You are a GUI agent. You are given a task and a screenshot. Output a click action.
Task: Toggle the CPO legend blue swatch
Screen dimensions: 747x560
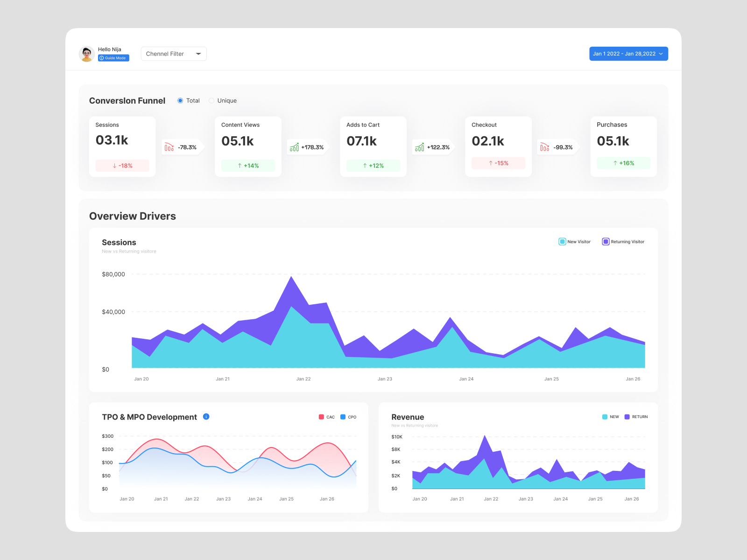click(343, 417)
